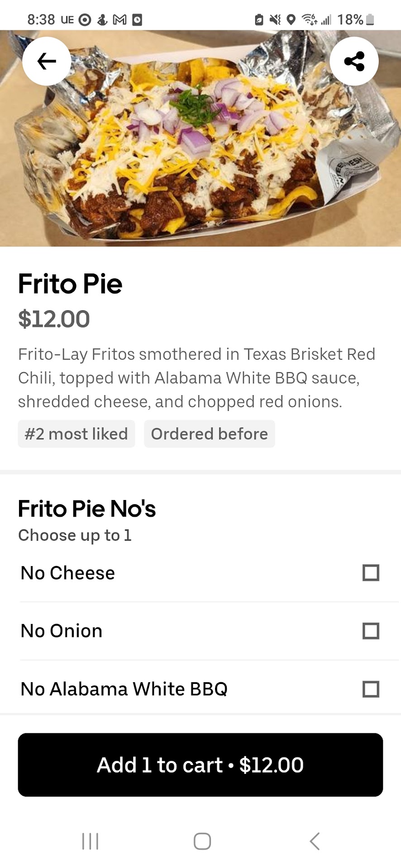Viewport: 401px width, 868px height.
Task: Tap the Frito Pie title
Action: [70, 284]
